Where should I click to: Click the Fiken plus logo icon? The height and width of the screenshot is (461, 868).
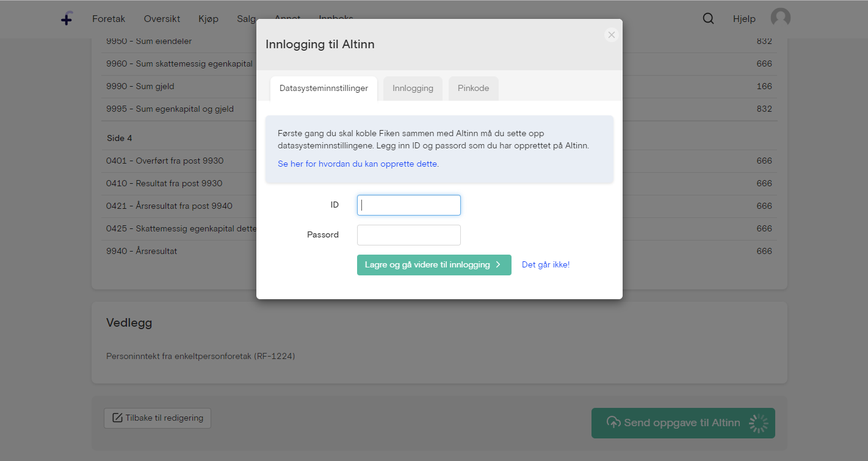tap(67, 18)
